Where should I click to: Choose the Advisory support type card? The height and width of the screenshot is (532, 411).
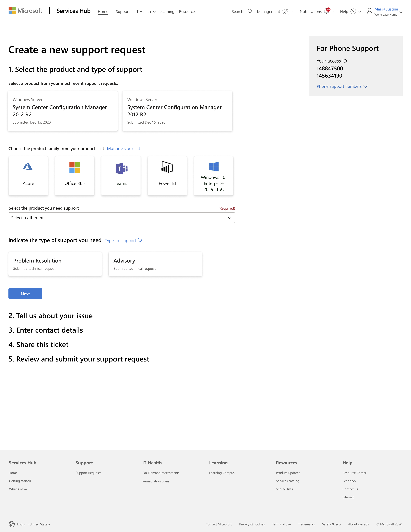pyautogui.click(x=155, y=264)
